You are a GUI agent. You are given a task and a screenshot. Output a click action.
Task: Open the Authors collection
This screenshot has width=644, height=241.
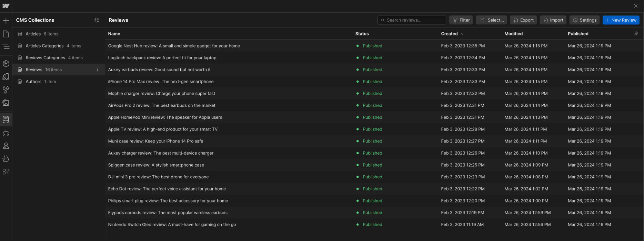59,82
